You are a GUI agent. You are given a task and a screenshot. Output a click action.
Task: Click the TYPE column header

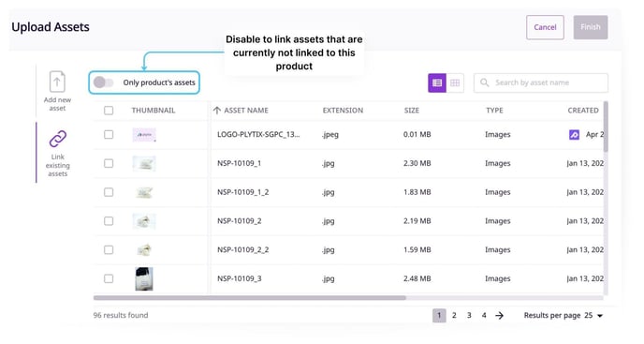click(494, 111)
